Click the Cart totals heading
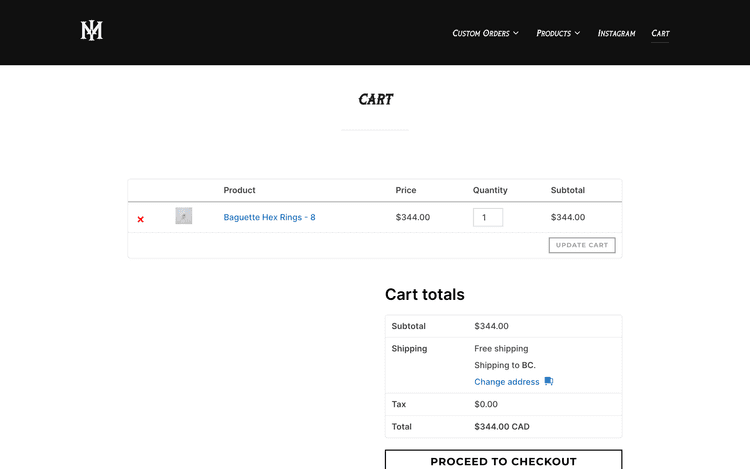 point(424,294)
